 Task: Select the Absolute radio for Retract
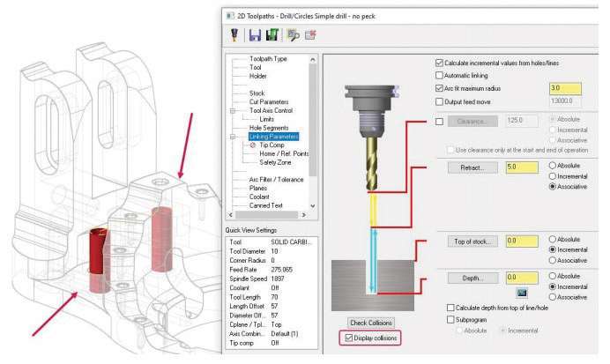pyautogui.click(x=552, y=166)
